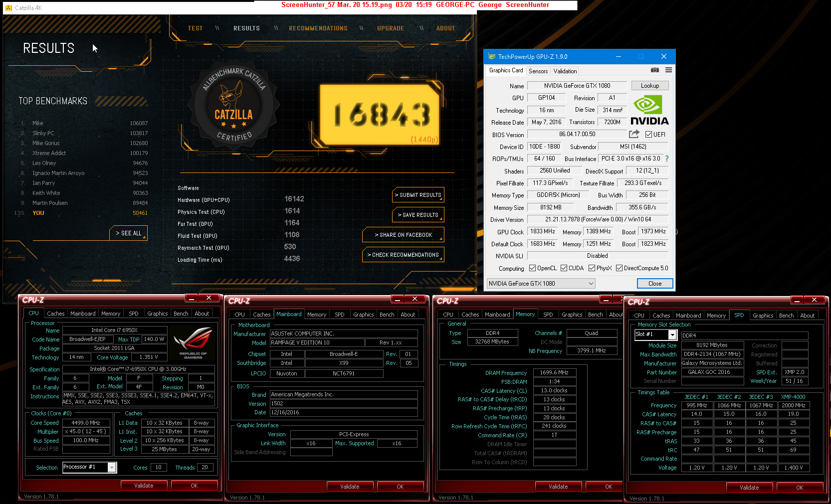
Task: Click Validate in the first CPU-Z window
Action: pyautogui.click(x=144, y=486)
